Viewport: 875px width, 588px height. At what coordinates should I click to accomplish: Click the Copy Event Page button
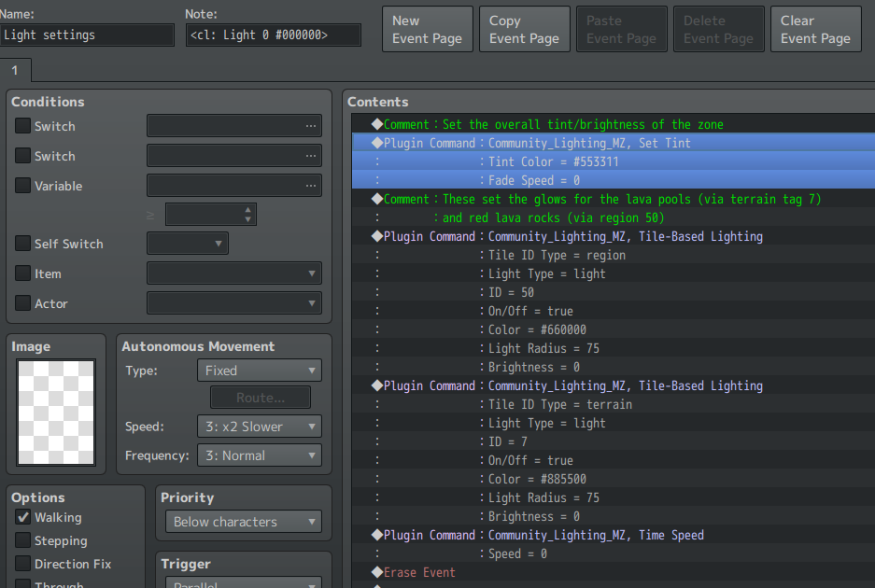pos(525,29)
